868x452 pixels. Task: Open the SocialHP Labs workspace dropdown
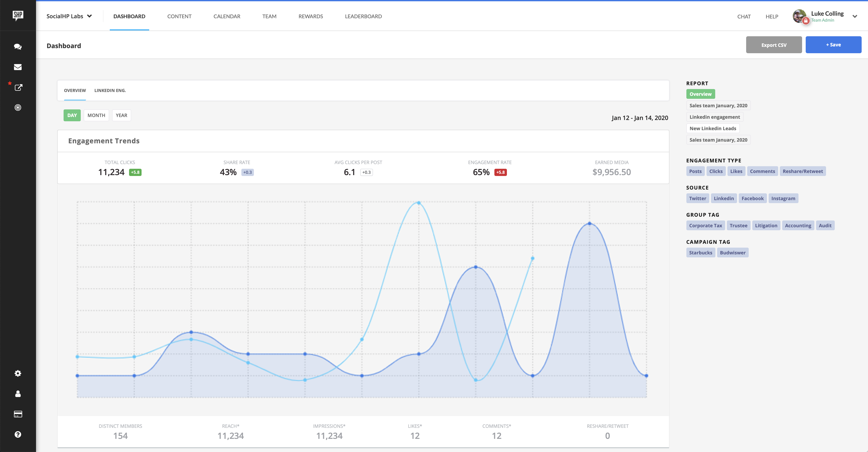tap(69, 16)
